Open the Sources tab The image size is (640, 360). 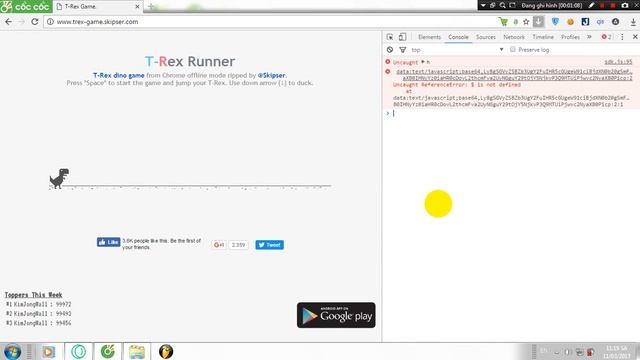(486, 37)
